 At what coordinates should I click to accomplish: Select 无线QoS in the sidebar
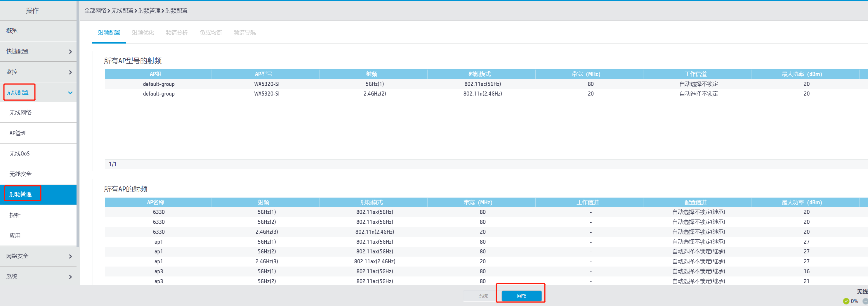pyautogui.click(x=38, y=154)
